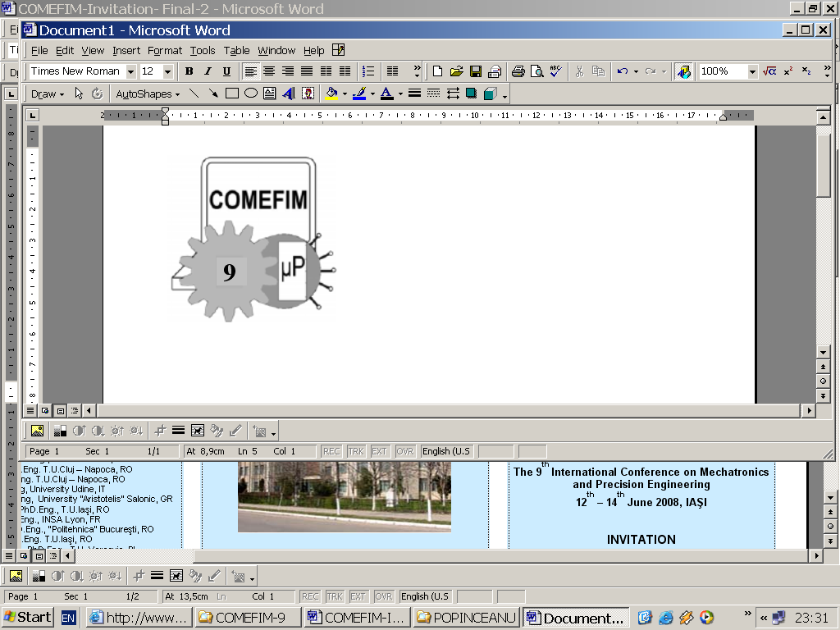Open Shadow style on Drawing toolbar
Image resolution: width=840 pixels, height=630 pixels.
point(472,94)
